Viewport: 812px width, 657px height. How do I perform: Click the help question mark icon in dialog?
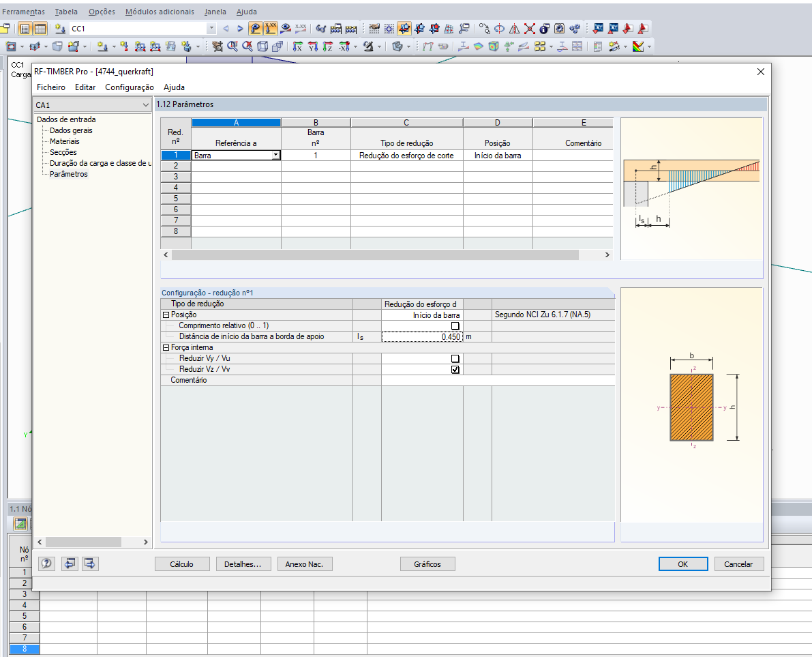[x=46, y=564]
